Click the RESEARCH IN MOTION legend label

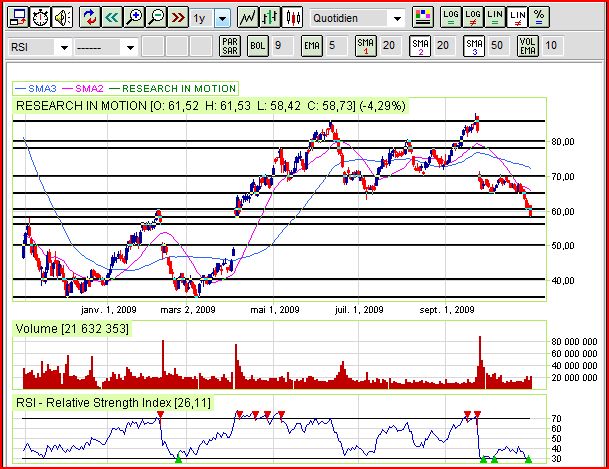(x=179, y=89)
